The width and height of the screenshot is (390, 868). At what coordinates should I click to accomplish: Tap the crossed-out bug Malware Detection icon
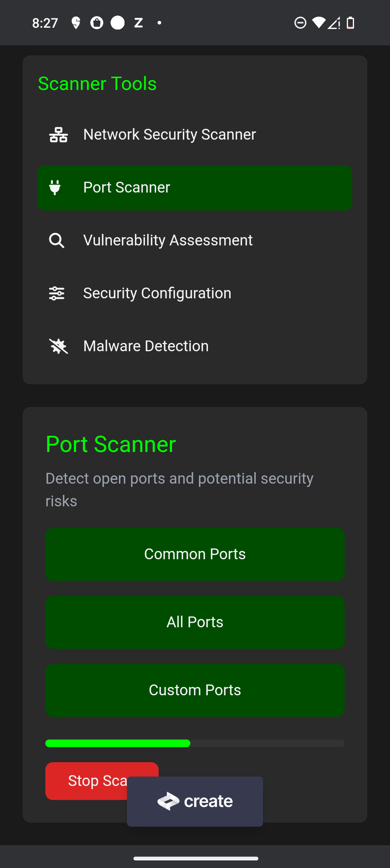(x=58, y=346)
